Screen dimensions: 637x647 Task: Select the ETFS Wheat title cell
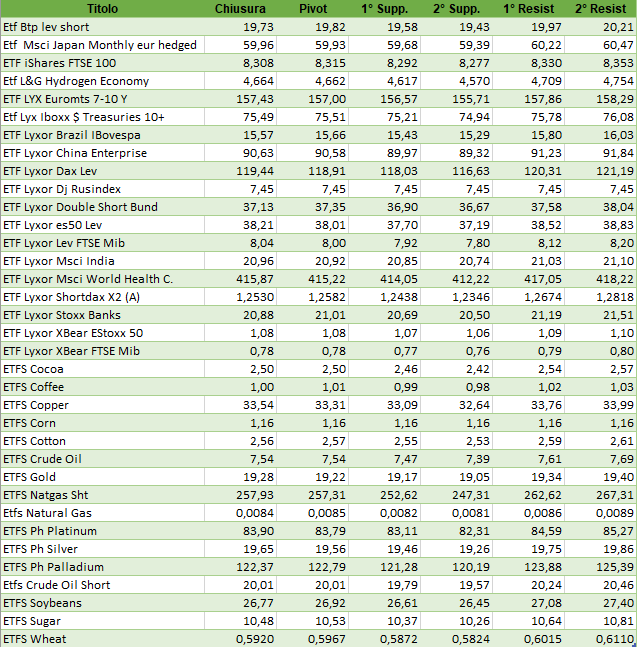point(102,639)
